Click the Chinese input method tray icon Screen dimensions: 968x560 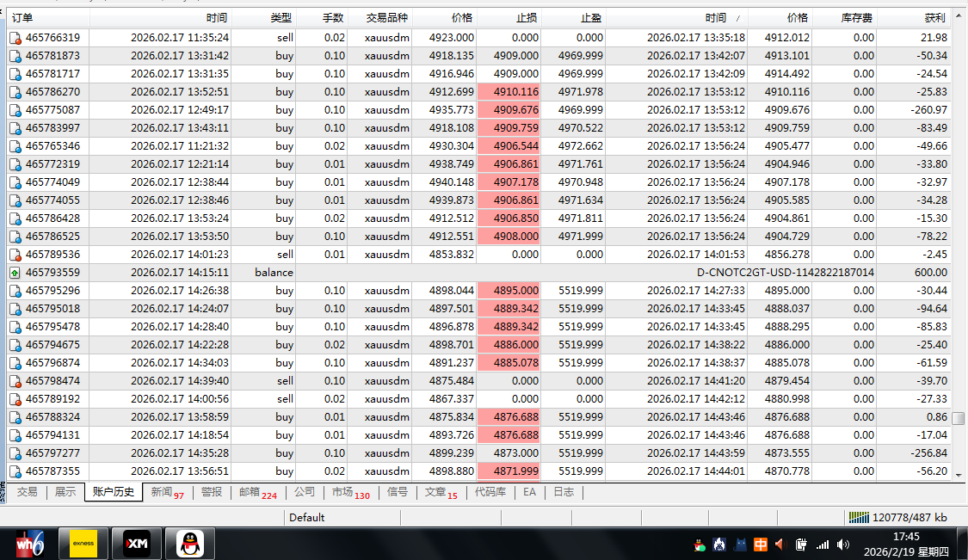[761, 545]
